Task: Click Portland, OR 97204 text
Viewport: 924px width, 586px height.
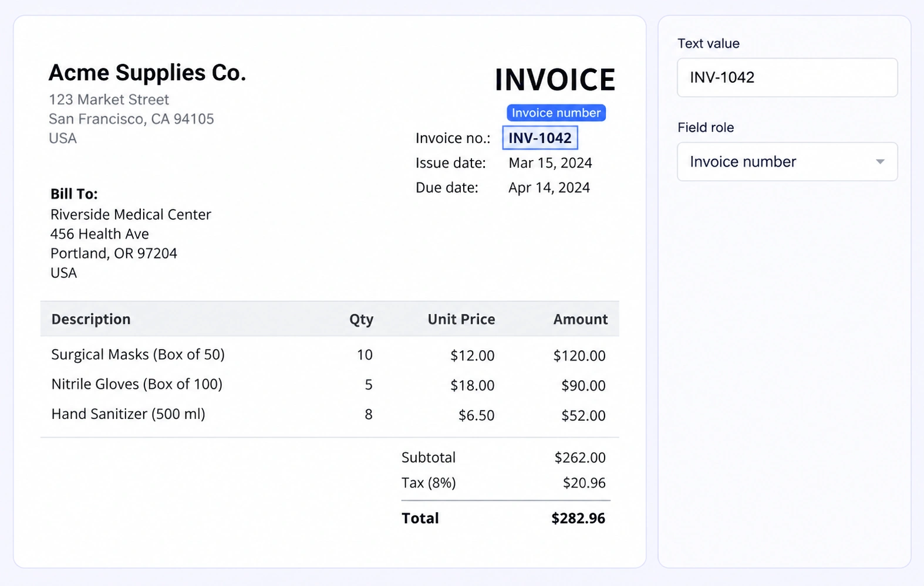Action: click(114, 253)
